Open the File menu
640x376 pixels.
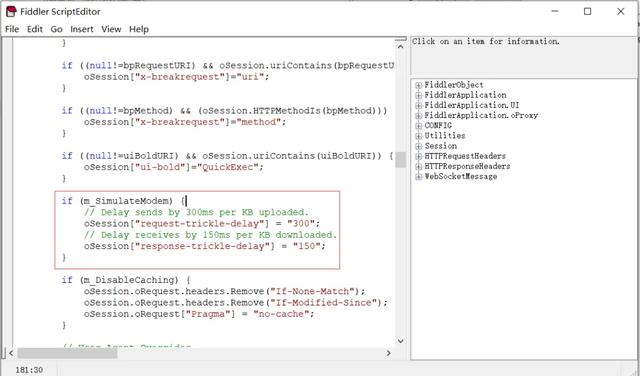point(12,29)
